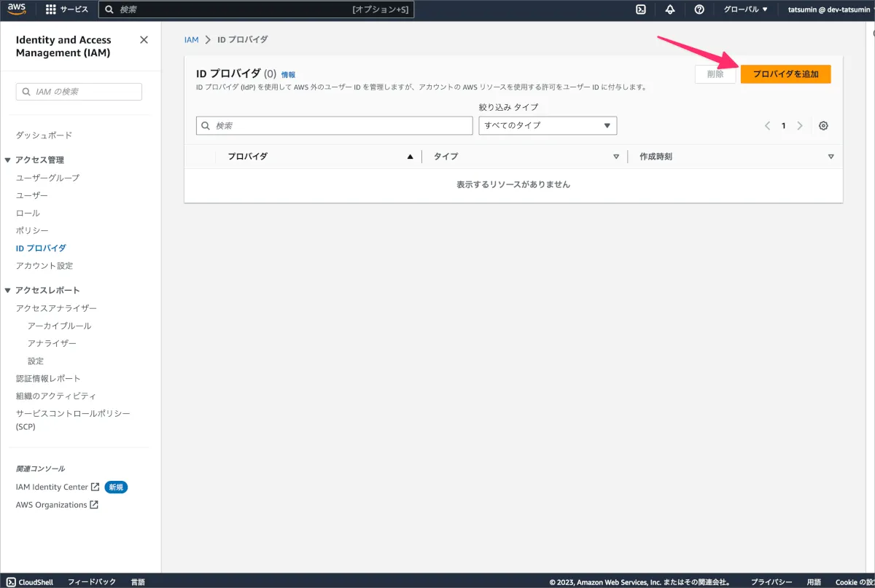875x588 pixels.
Task: Click プロバイダを追加 button
Action: pos(785,74)
